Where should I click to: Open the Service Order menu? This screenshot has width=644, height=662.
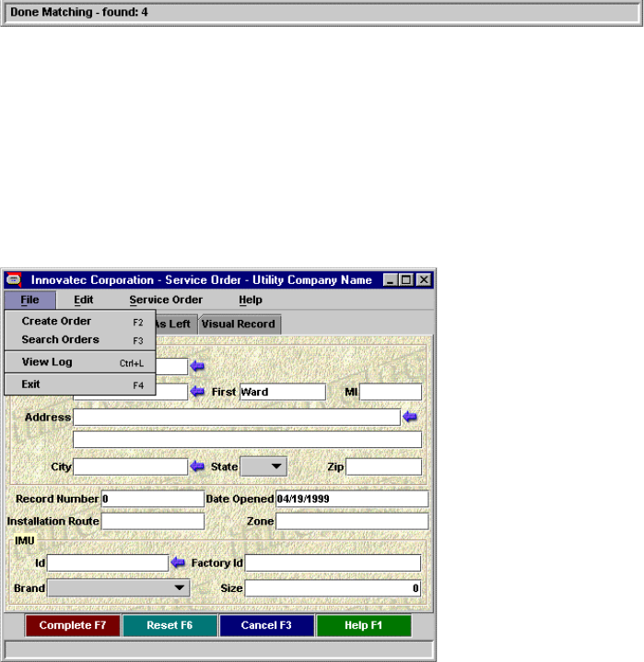[x=166, y=300]
